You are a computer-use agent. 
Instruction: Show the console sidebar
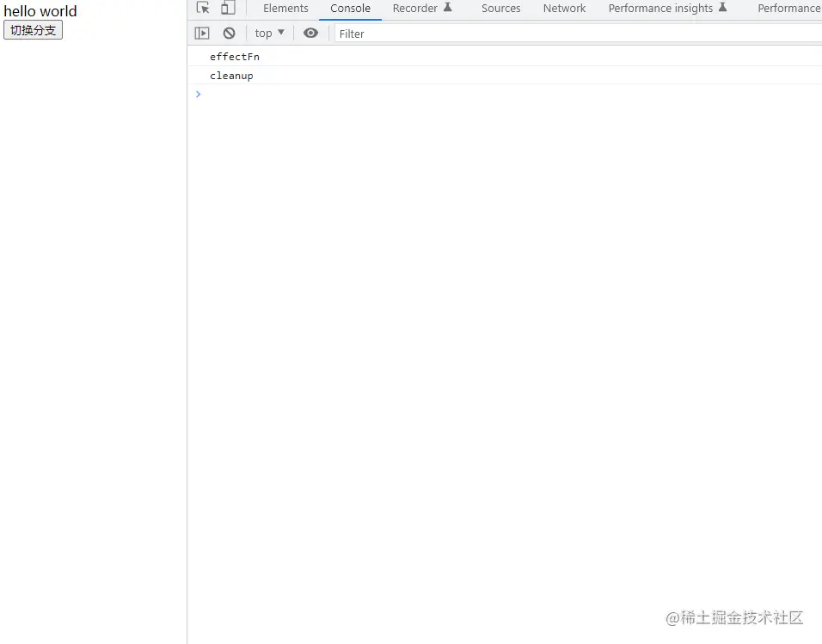tap(202, 33)
